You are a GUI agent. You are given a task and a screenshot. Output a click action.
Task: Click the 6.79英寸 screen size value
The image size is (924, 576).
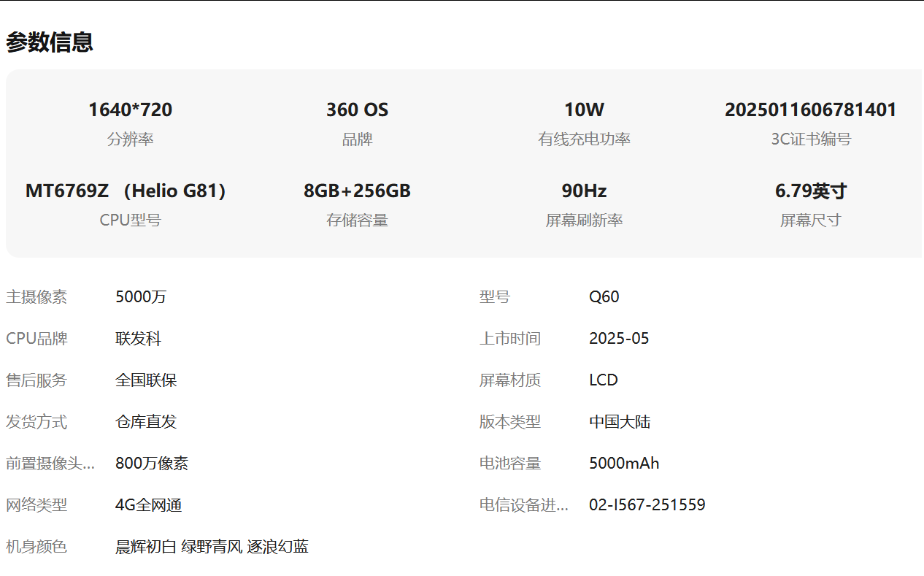[810, 191]
